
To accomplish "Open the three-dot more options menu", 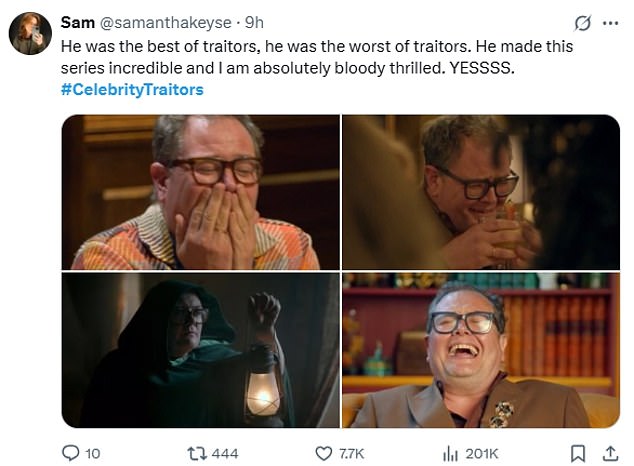I will pos(610,23).
